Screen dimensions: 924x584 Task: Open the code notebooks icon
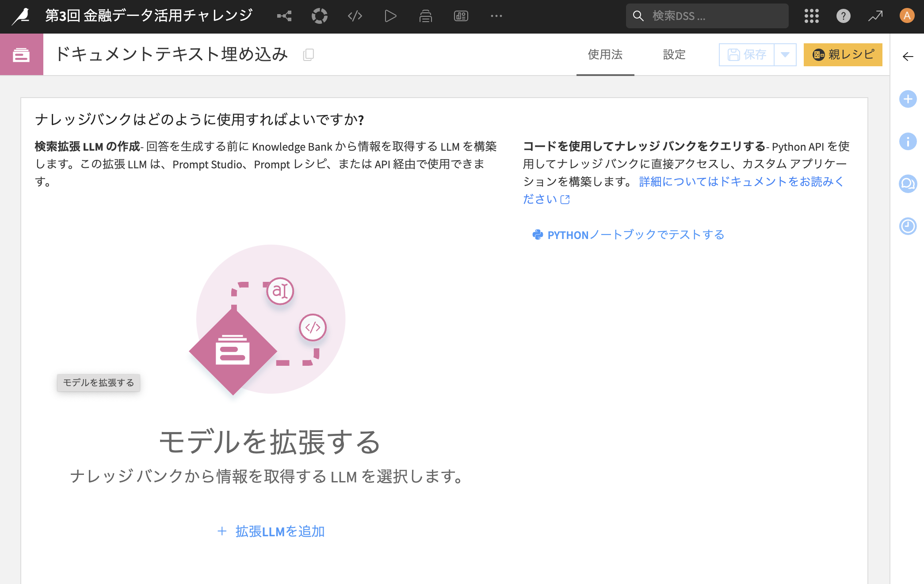tap(355, 16)
